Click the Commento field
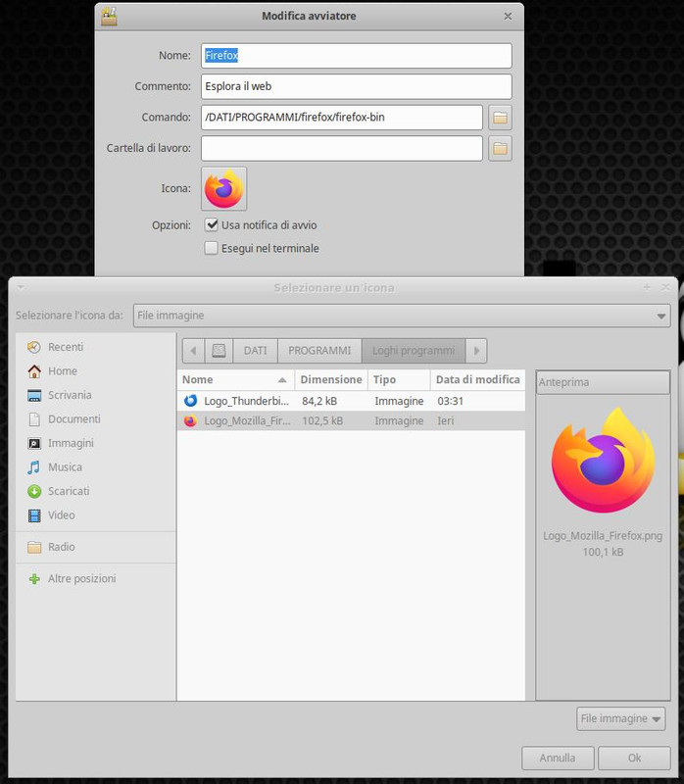Screen dimensions: 684x784 [x=357, y=86]
